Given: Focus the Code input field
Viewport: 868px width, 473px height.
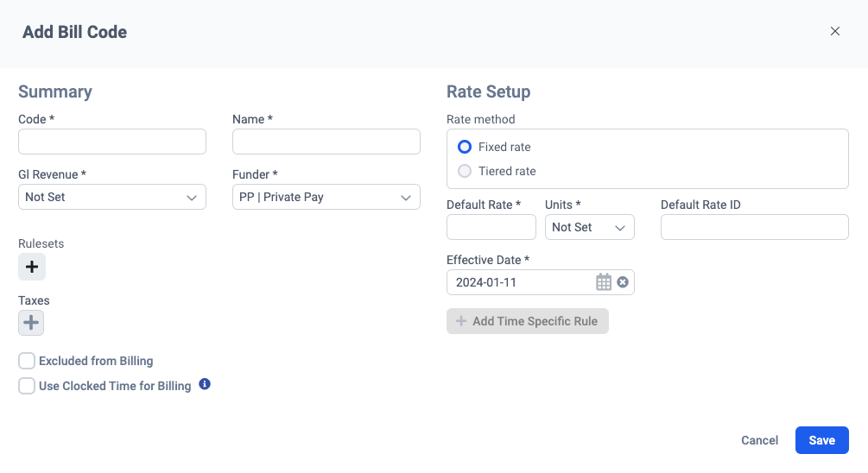Looking at the screenshot, I should pos(112,142).
